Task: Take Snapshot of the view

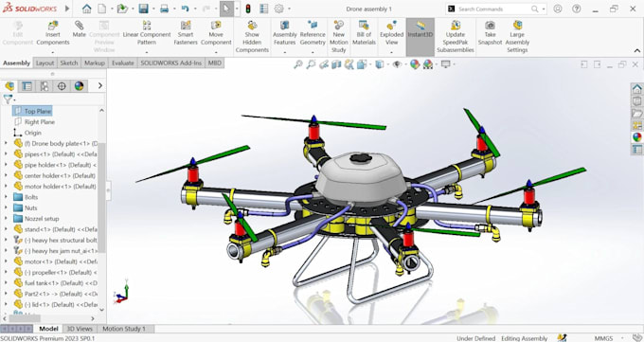Action: [490, 33]
